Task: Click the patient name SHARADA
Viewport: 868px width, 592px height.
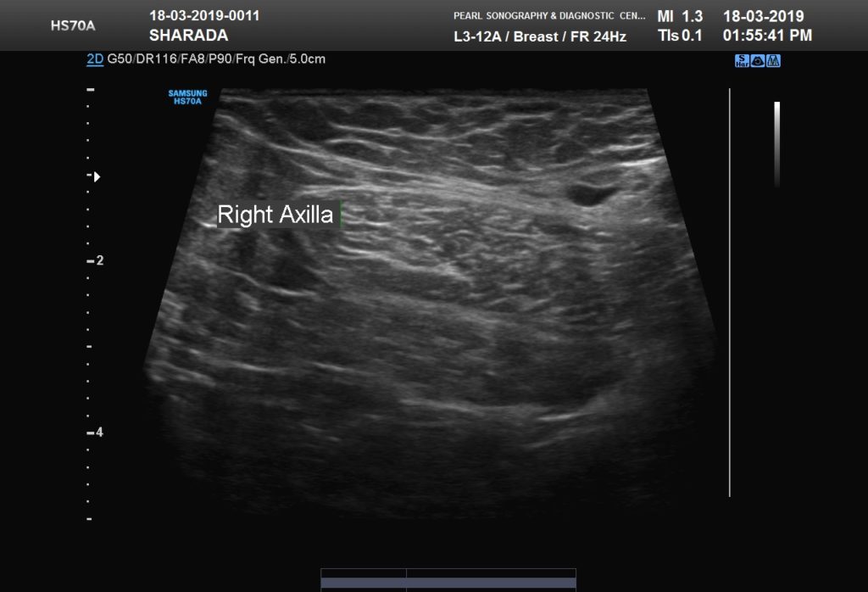Action: point(189,36)
